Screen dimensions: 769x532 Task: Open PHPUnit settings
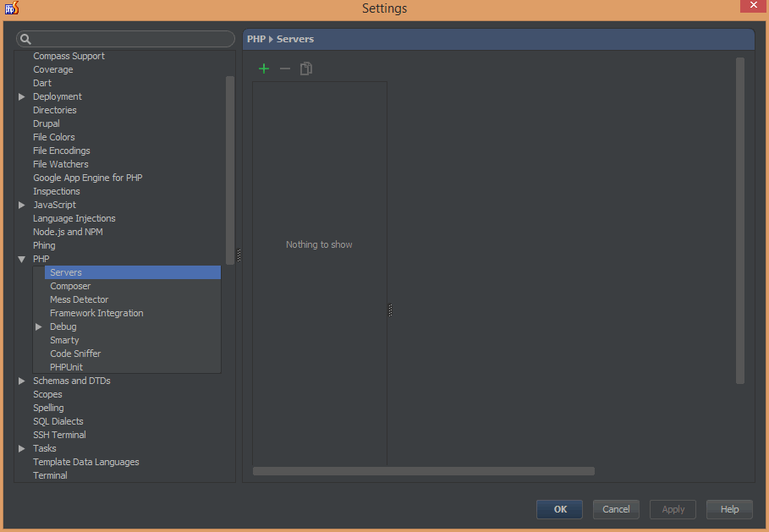pos(66,367)
